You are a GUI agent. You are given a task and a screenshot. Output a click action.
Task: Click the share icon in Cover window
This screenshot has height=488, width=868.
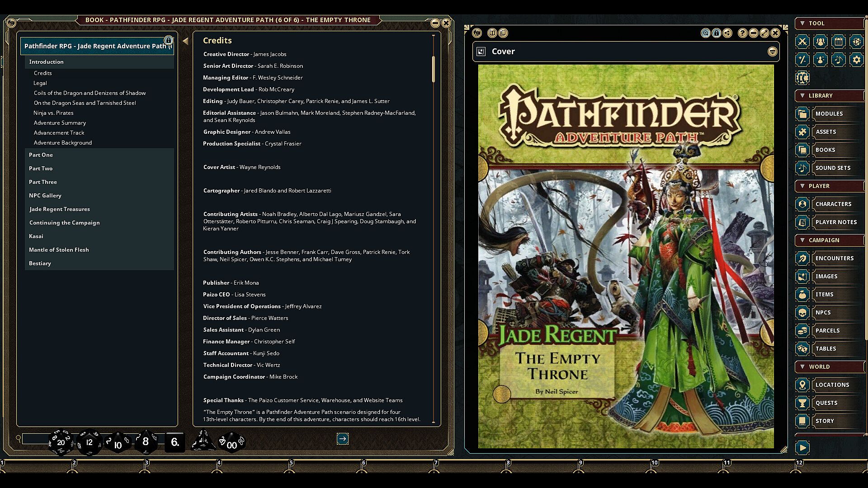point(727,33)
